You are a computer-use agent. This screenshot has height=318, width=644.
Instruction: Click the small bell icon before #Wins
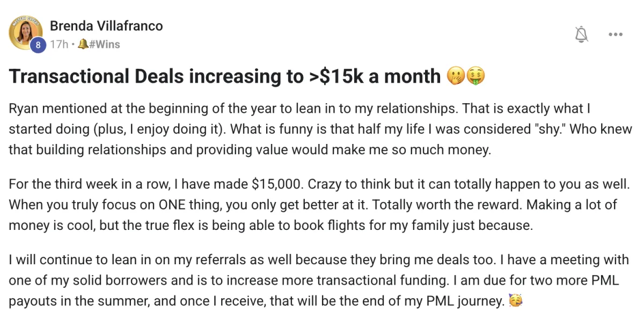(83, 44)
